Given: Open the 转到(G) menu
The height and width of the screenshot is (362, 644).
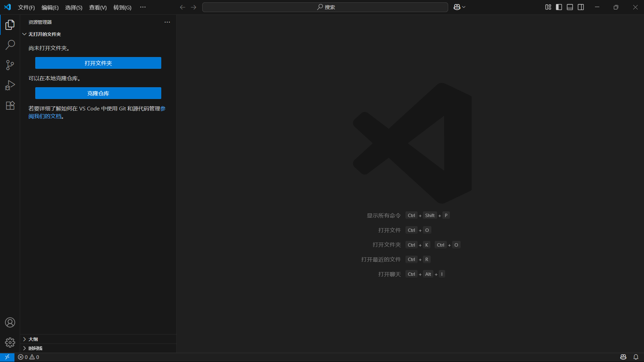Looking at the screenshot, I should tap(122, 7).
